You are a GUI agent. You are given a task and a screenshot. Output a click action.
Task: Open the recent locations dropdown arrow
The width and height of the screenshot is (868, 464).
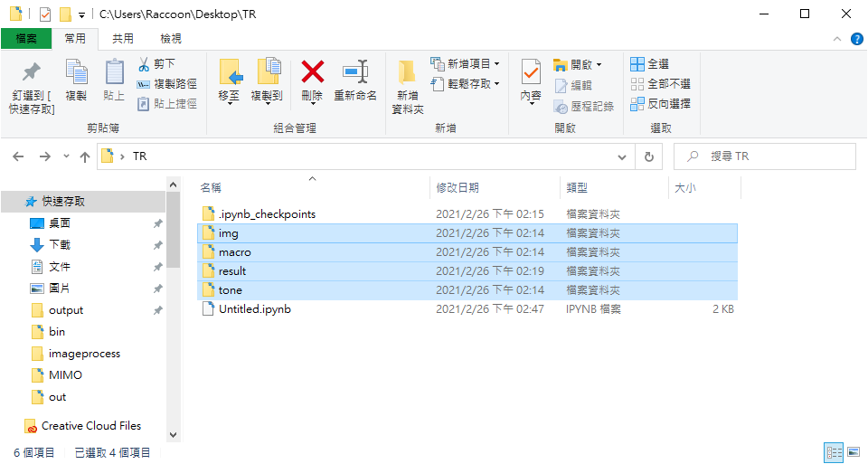[x=66, y=156]
